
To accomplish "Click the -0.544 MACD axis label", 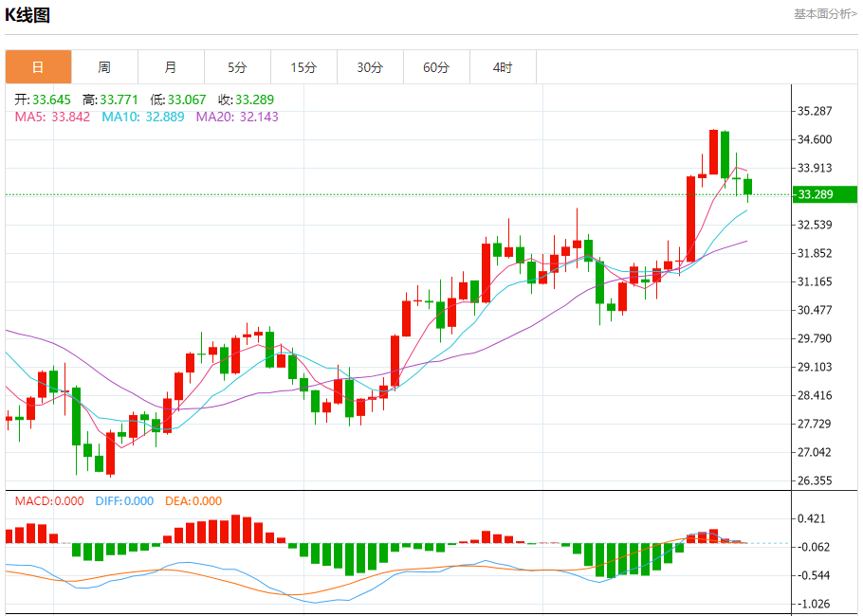I will tap(813, 575).
